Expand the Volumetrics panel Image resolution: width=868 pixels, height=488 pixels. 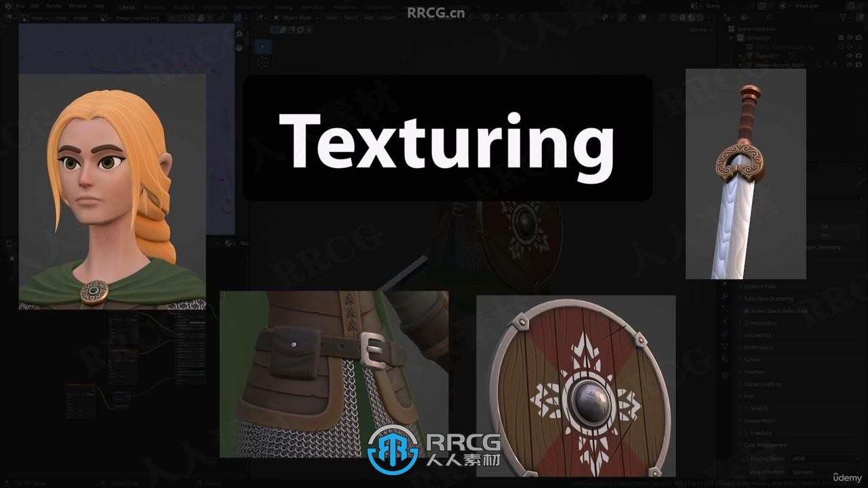tap(757, 335)
